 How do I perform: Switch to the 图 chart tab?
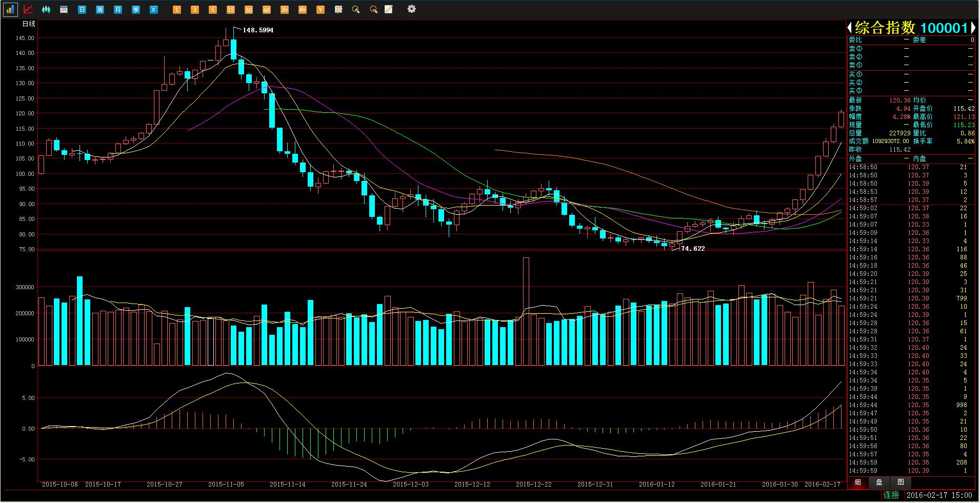click(901, 482)
